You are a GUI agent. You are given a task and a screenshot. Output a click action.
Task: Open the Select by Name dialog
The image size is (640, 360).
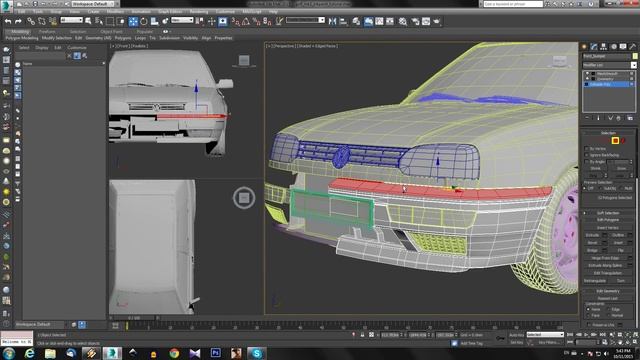pos(99,21)
